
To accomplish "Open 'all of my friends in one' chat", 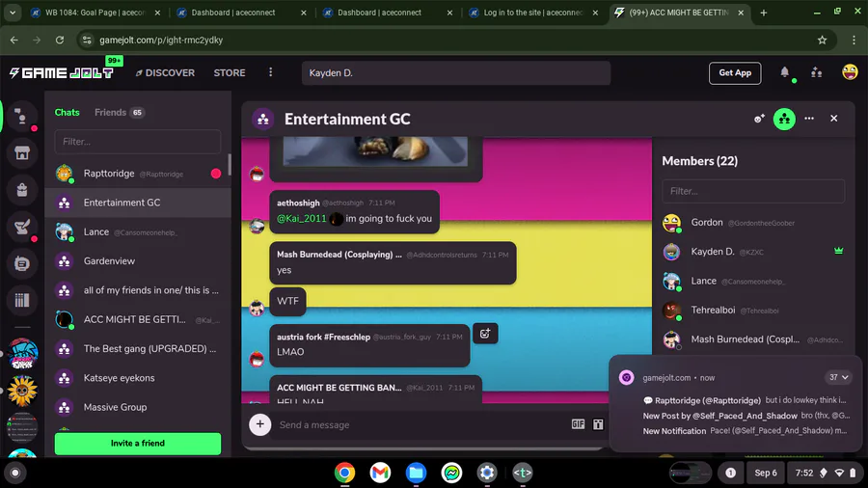I will 138,290.
